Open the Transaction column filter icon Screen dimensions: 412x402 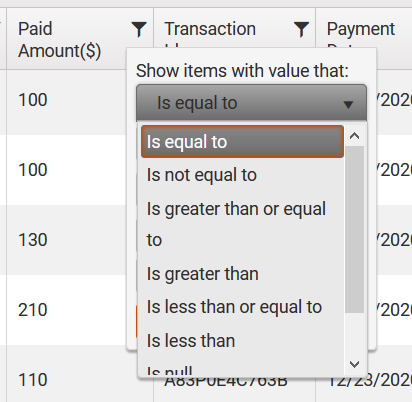[301, 29]
